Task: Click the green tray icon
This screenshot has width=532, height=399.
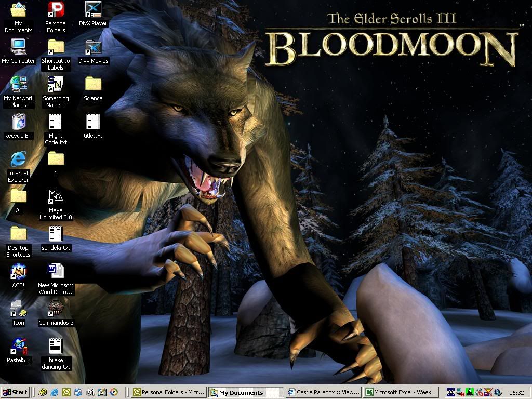Action: (470, 393)
